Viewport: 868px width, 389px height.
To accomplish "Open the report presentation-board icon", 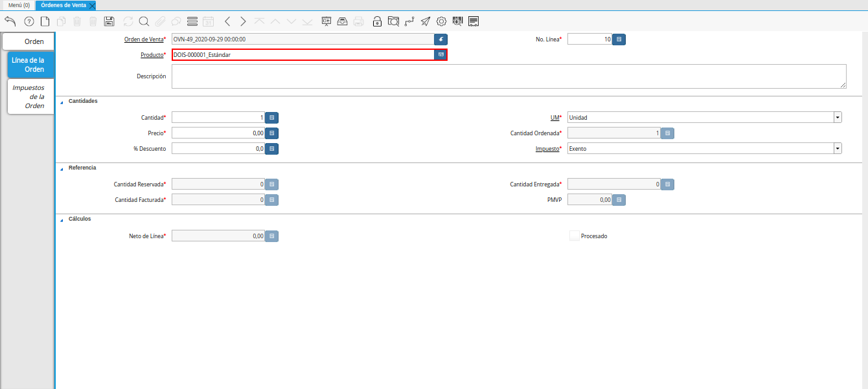I will coord(326,21).
